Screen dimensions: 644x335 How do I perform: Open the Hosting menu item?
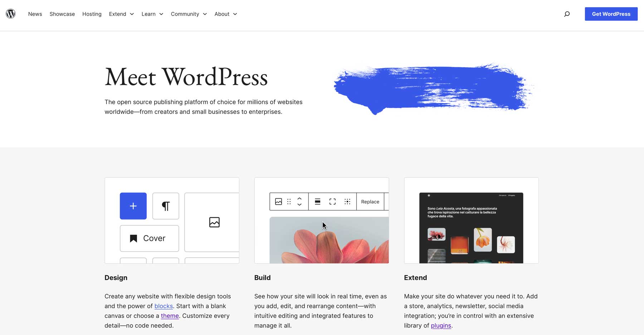tap(92, 14)
